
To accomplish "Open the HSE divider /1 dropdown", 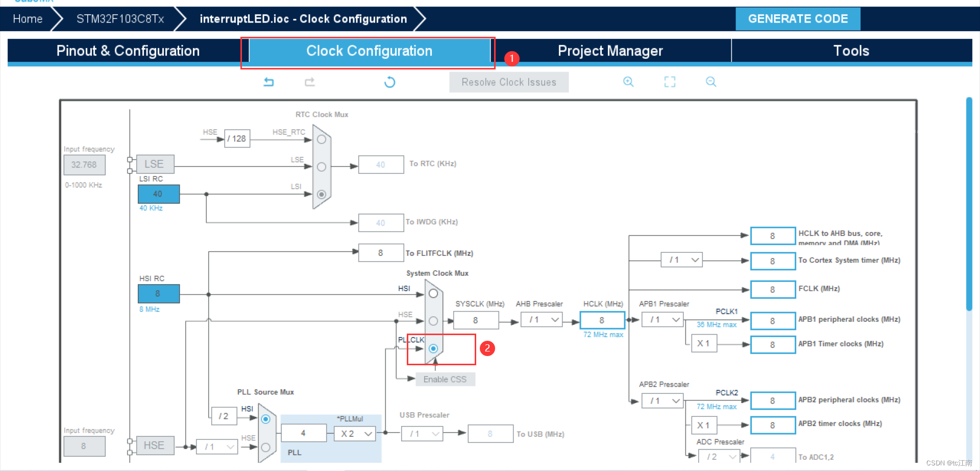I will pyautogui.click(x=217, y=447).
